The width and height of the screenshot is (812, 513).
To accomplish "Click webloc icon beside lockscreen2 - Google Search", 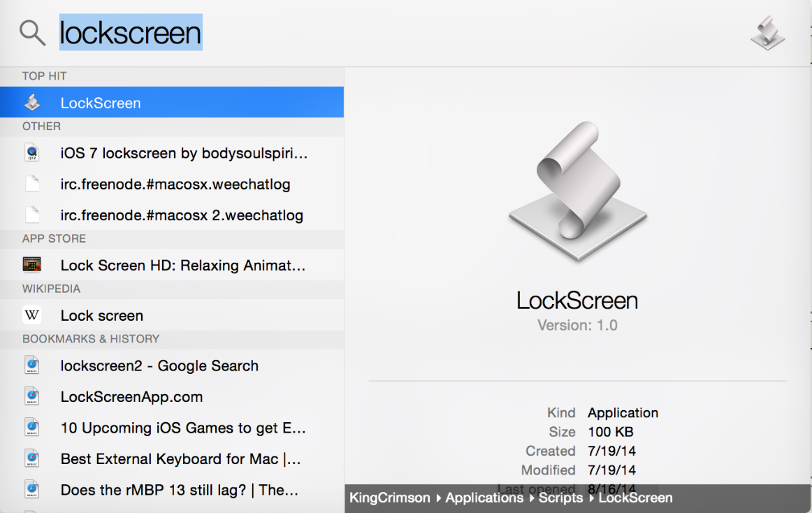I will tap(32, 366).
